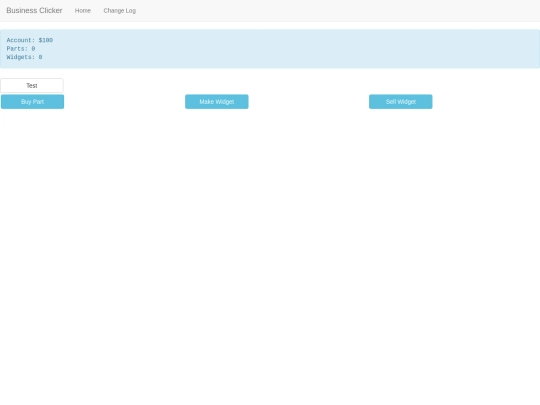Screen dimensions: 540x405
Task: Click the Test button
Action: tap(32, 85)
